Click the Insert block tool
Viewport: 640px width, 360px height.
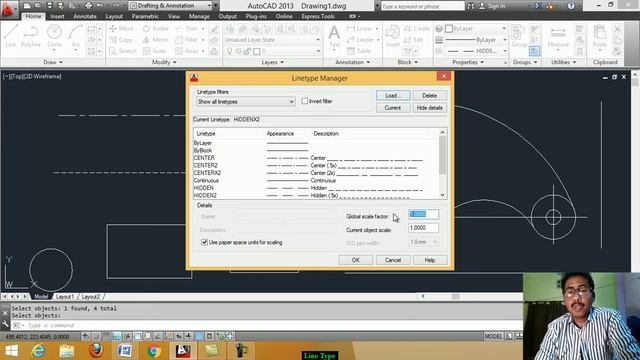click(x=392, y=36)
